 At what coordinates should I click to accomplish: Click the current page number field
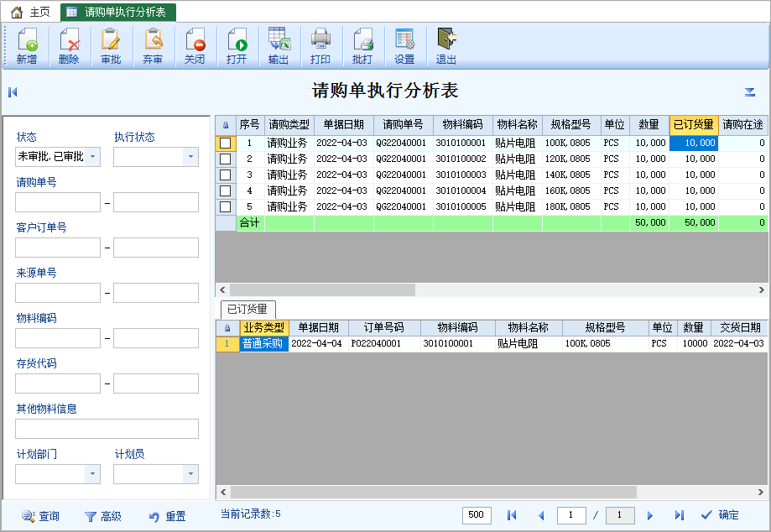[571, 514]
